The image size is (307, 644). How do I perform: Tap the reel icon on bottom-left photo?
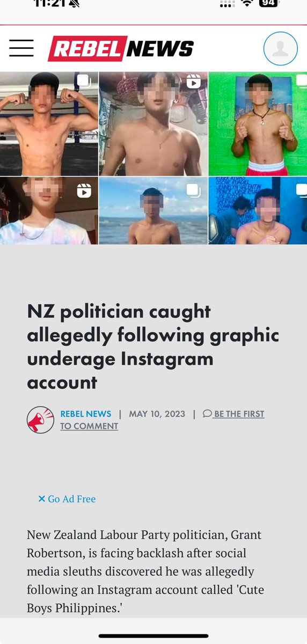coord(84,191)
